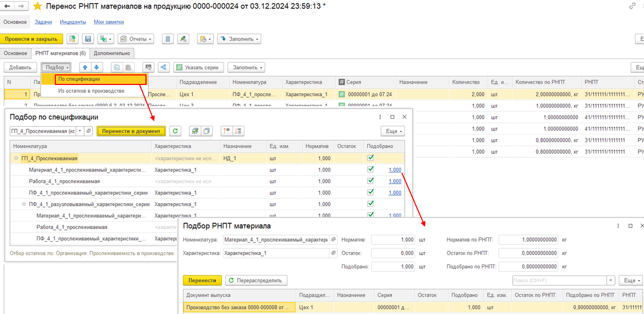Move row up with blue arrow

(x=85, y=68)
